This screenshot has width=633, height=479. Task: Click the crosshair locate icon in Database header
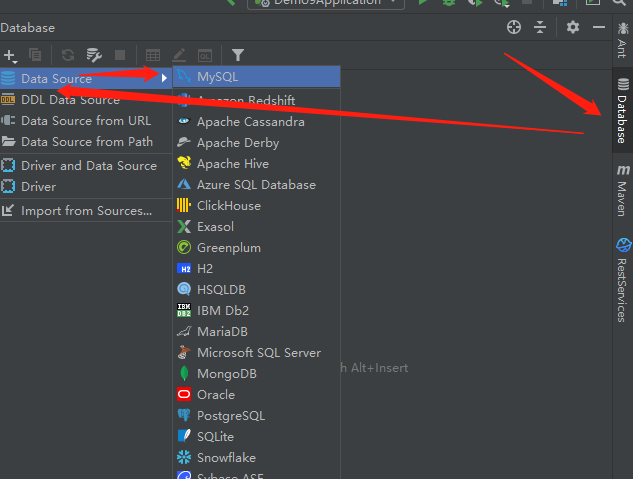click(x=514, y=27)
